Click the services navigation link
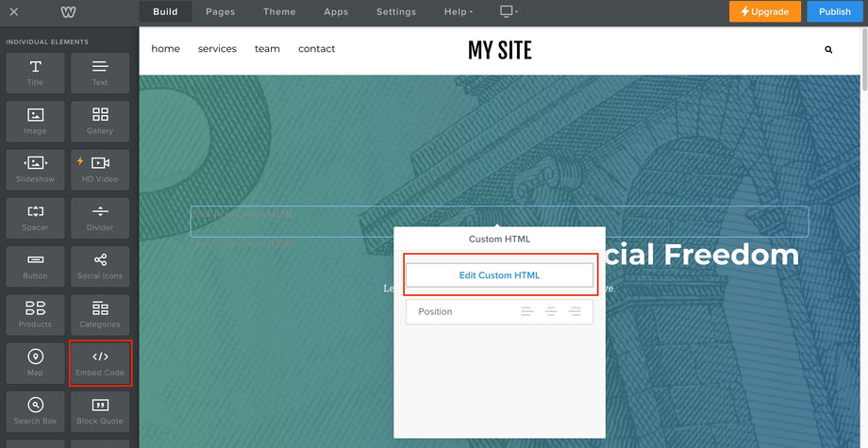This screenshot has height=448, width=868. tap(217, 49)
